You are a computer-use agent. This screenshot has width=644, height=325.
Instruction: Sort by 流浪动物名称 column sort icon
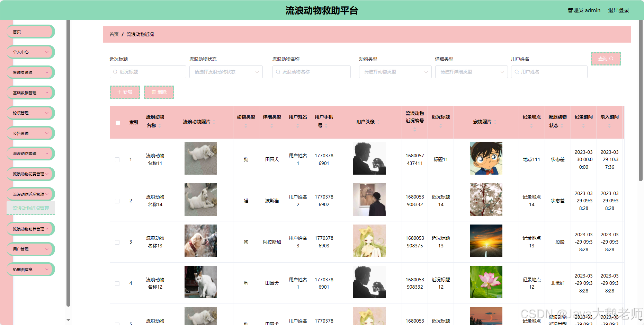(160, 126)
